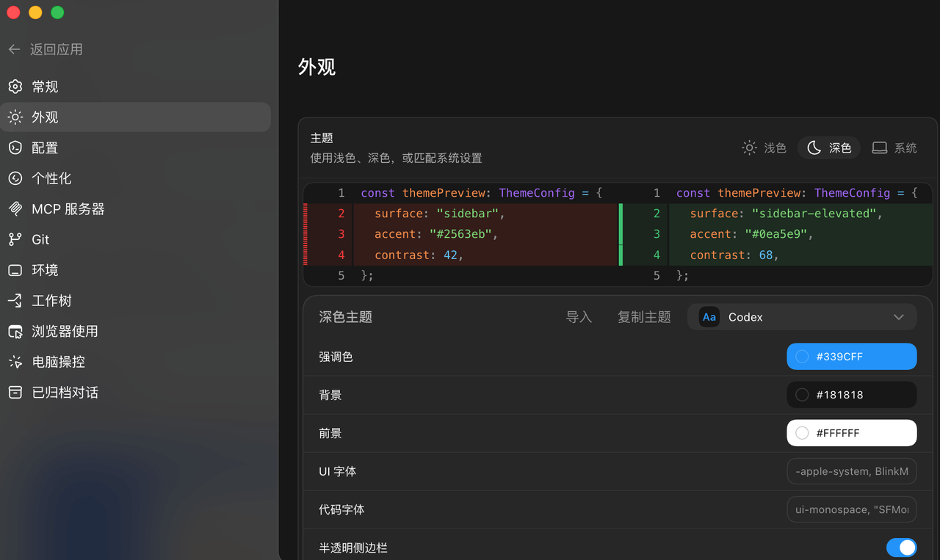Click the MCP 服务器 icon

[15, 209]
